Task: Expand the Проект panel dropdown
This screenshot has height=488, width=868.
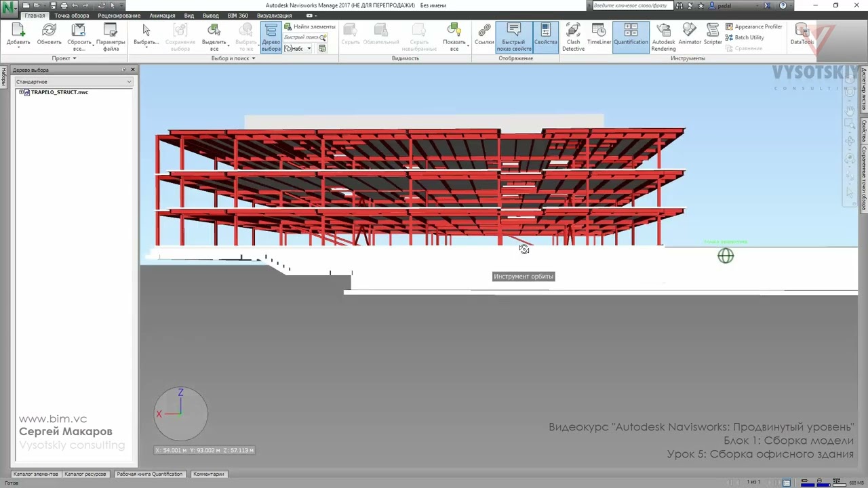Action: (64, 58)
